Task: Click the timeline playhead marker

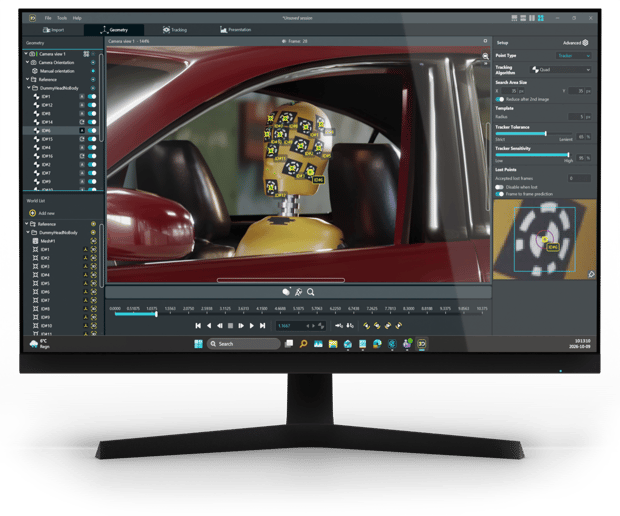Action: tap(156, 314)
